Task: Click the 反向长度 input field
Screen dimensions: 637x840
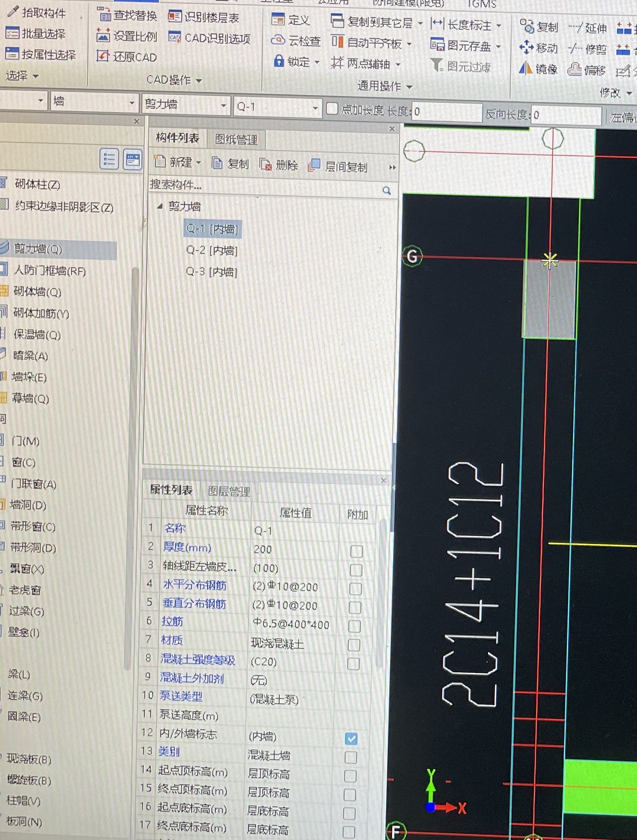Action: [x=567, y=115]
